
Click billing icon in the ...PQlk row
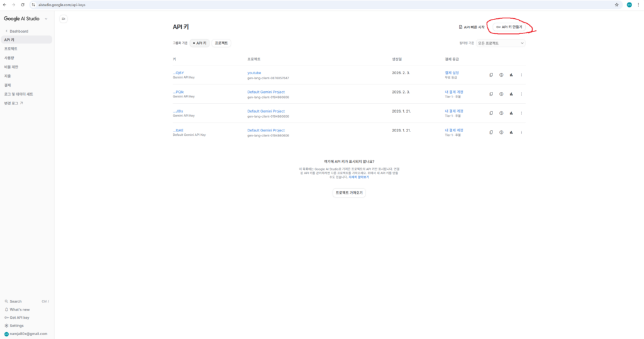tap(501, 94)
